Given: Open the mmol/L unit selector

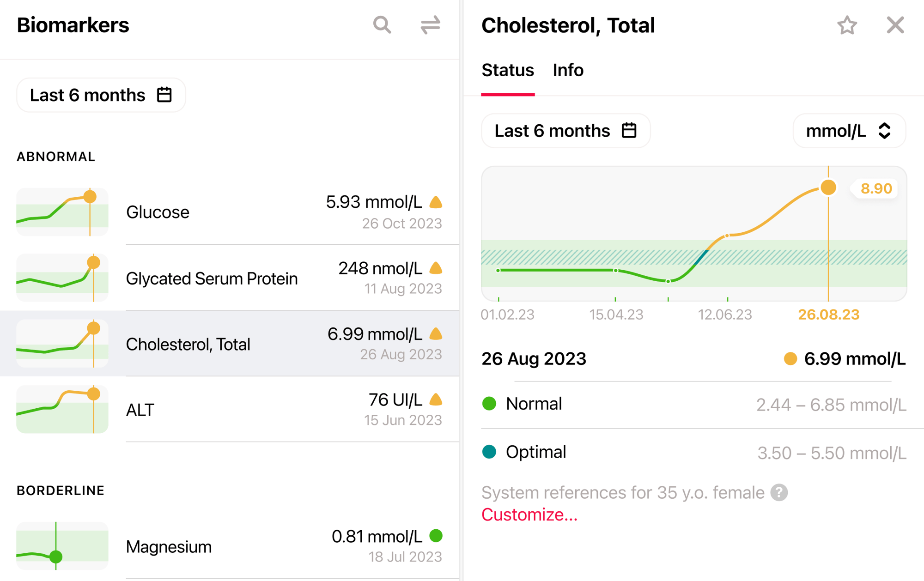Looking at the screenshot, I should pos(849,131).
